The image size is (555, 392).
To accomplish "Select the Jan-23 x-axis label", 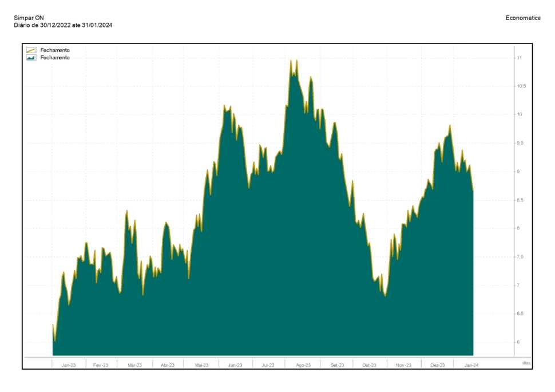I will 69,365.
